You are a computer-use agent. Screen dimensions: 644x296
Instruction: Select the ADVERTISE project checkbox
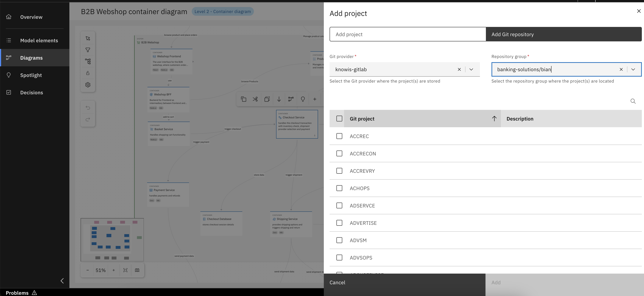(x=339, y=223)
